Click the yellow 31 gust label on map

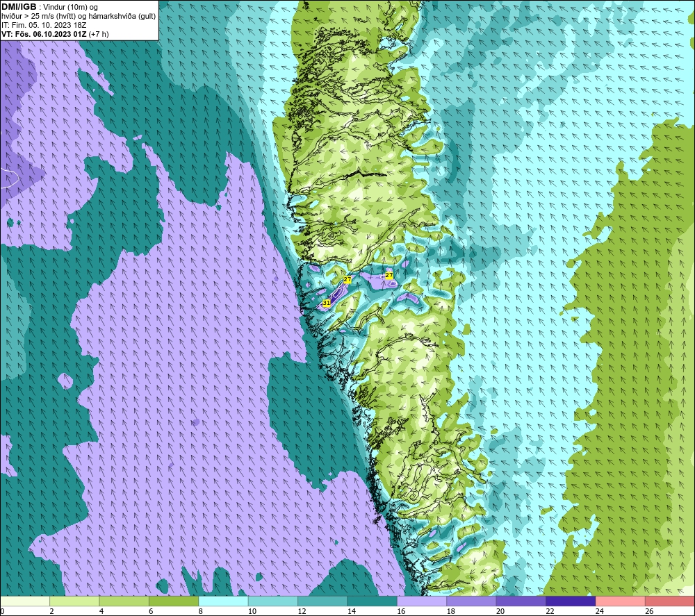pos(327,303)
